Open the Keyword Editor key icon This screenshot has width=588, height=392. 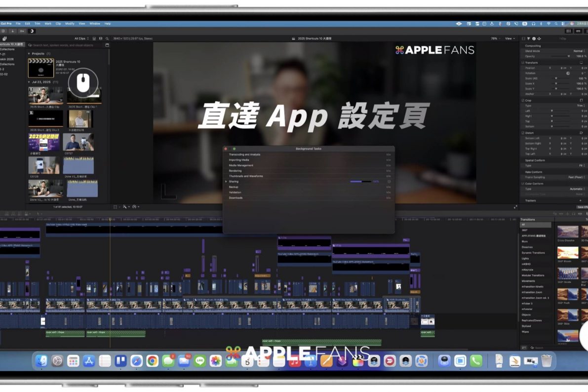(22, 31)
